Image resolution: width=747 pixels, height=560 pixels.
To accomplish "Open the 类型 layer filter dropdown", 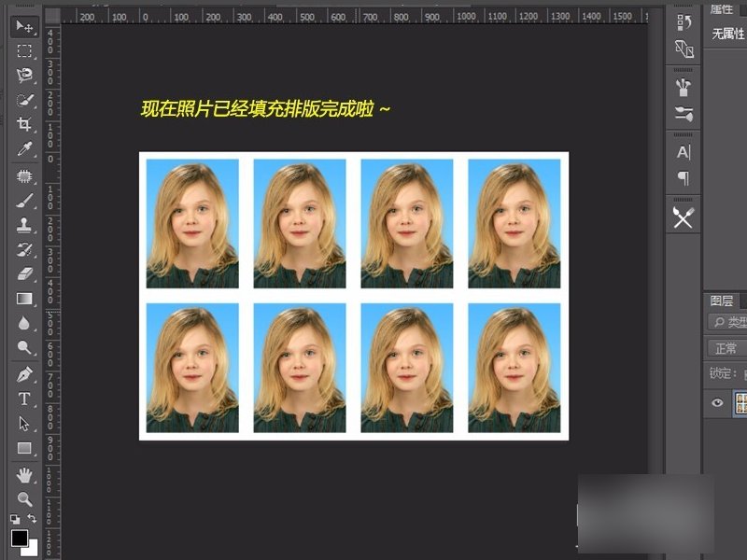I will coord(730,321).
